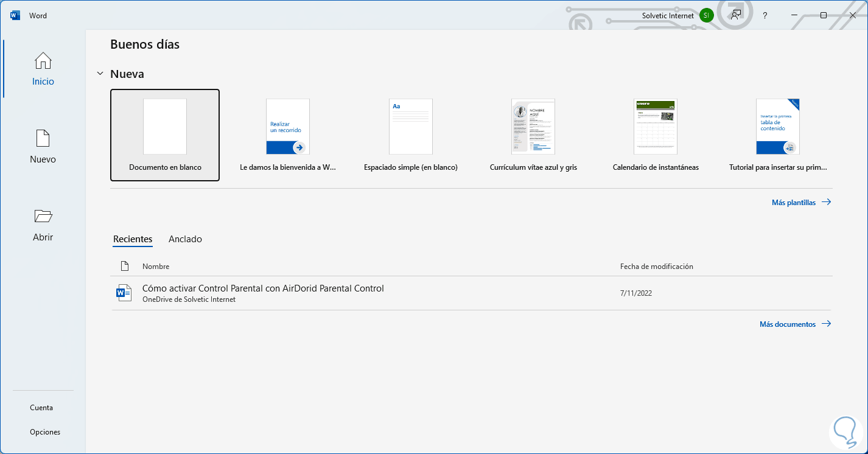Click the Más documentos link

pos(795,324)
